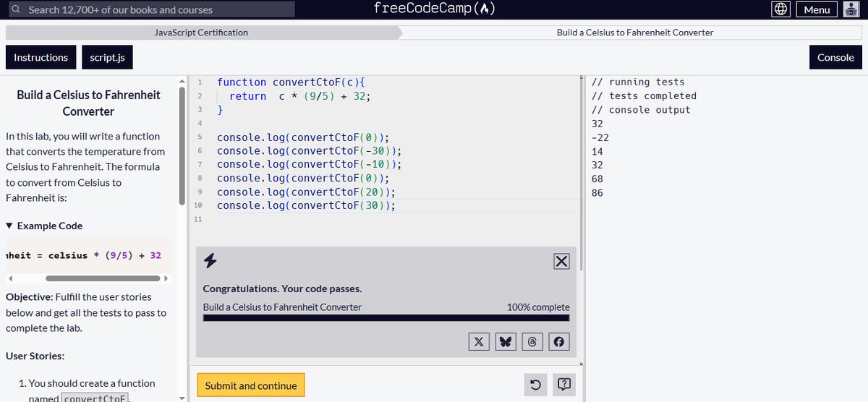
Task: Click the '// running tests' console line
Action: [x=638, y=82]
